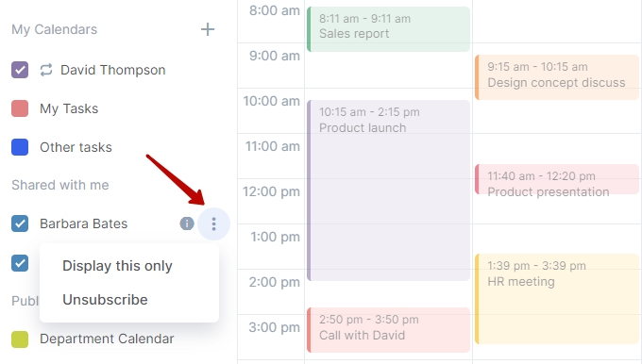Open the Product launch event
The width and height of the screenshot is (642, 364).
(x=389, y=190)
